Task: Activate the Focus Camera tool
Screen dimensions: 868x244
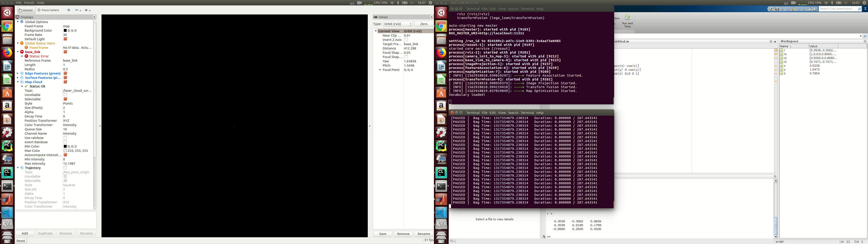Action: [x=48, y=10]
